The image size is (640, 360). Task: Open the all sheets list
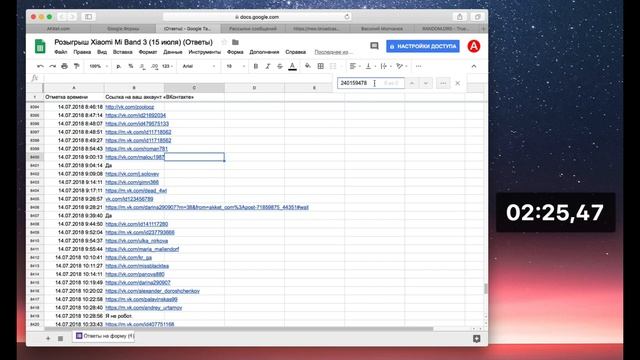pyautogui.click(x=60, y=338)
